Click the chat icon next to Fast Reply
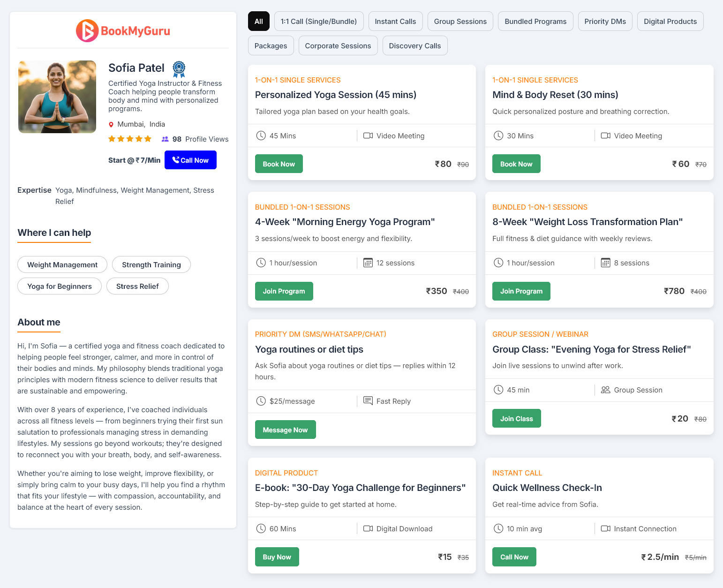723x588 pixels. [x=368, y=401]
